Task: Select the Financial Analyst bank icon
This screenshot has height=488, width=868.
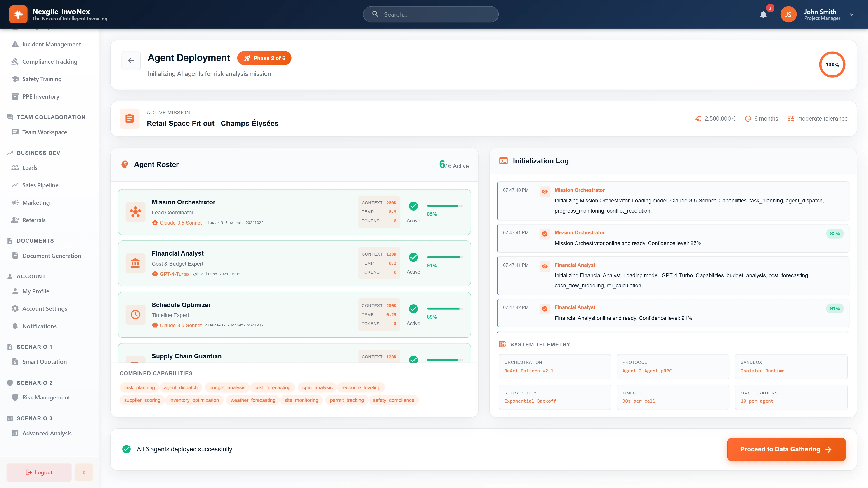Action: pyautogui.click(x=135, y=263)
